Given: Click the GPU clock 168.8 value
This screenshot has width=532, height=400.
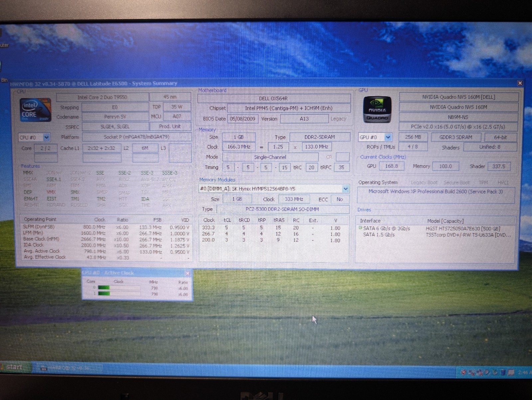Looking at the screenshot, I should (x=391, y=166).
